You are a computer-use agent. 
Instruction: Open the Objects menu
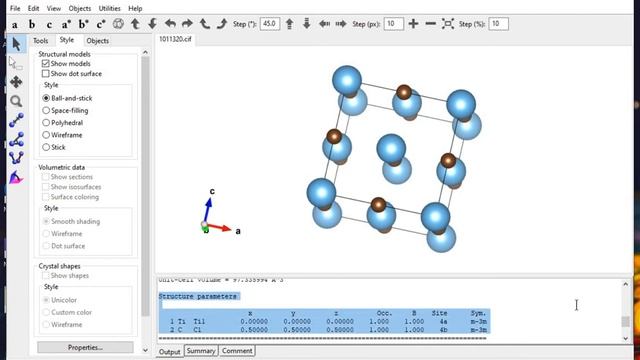click(x=80, y=8)
